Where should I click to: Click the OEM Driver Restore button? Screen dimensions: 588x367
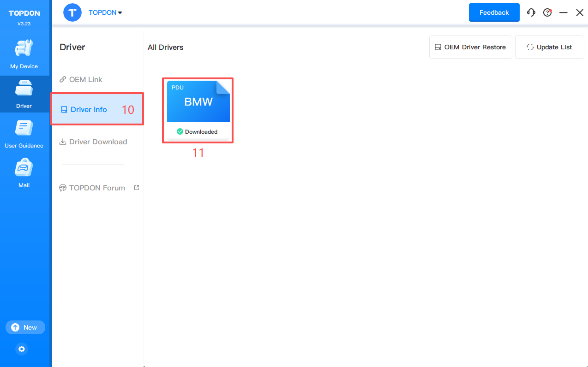click(470, 47)
